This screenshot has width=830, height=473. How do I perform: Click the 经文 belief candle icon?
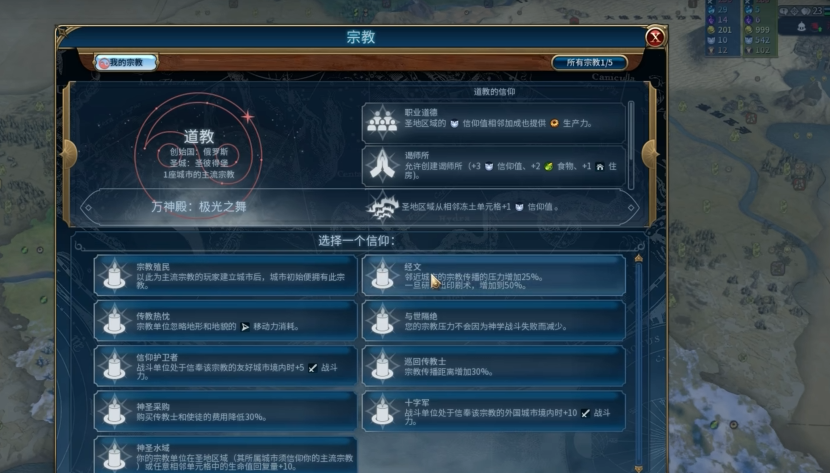pos(382,275)
